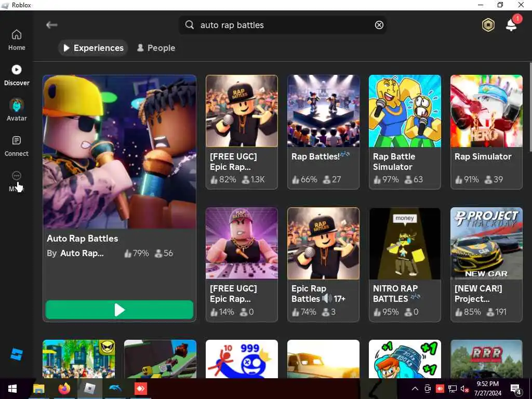Open Firefox from the taskbar
The width and height of the screenshot is (532, 399).
[64, 389]
